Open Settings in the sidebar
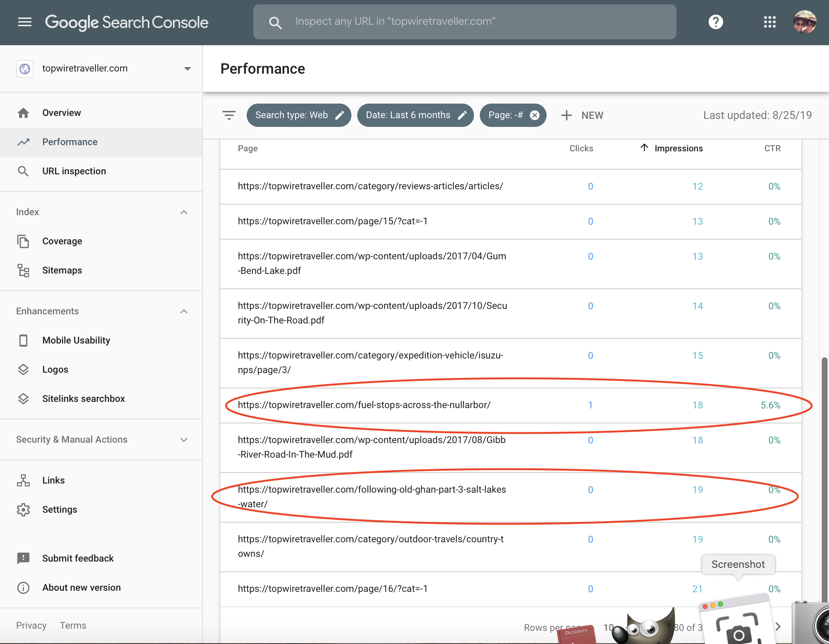Viewport: 829px width, 644px height. click(x=101, y=509)
